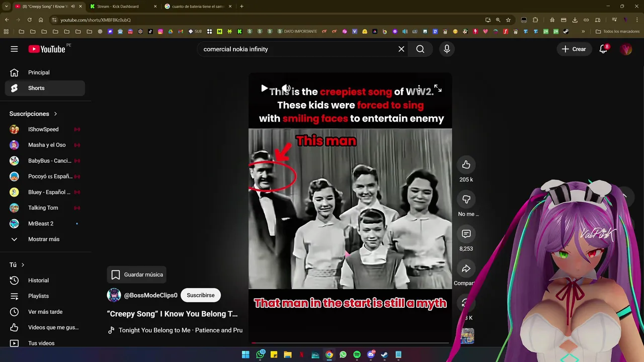
Task: Open the Crear upload menu
Action: (574, 49)
